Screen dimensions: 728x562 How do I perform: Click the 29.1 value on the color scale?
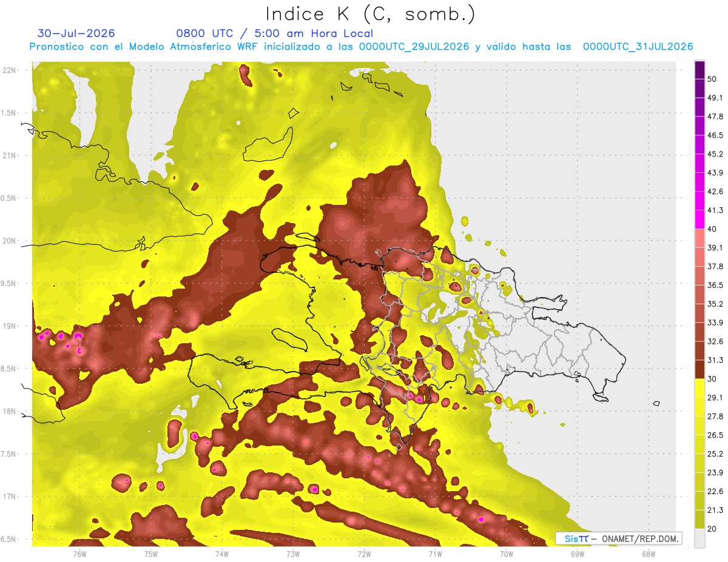[x=715, y=397]
